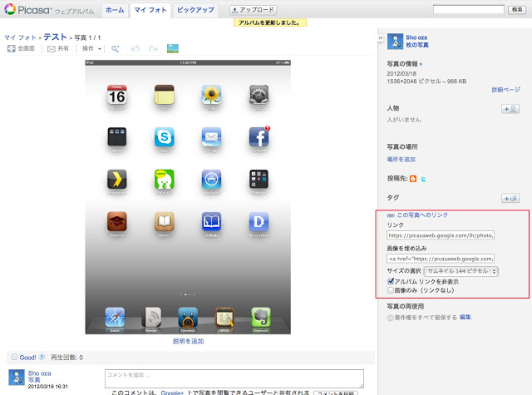Click the アップロード upload button
The width and height of the screenshot is (532, 395).
coord(253,10)
